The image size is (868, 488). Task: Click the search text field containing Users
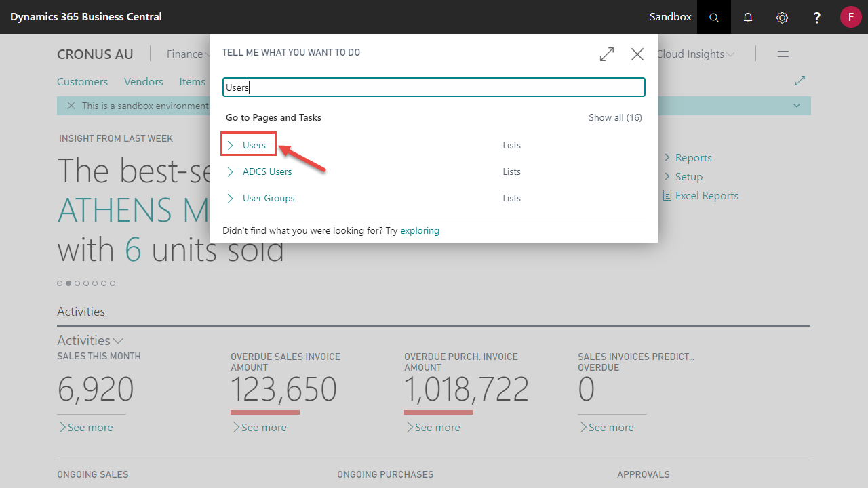pos(434,87)
